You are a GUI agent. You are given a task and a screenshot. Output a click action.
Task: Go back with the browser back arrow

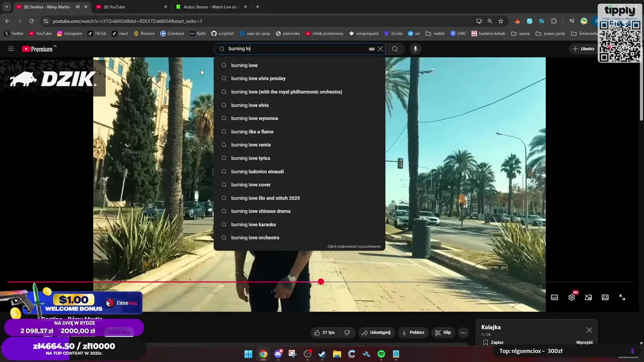pyautogui.click(x=7, y=21)
